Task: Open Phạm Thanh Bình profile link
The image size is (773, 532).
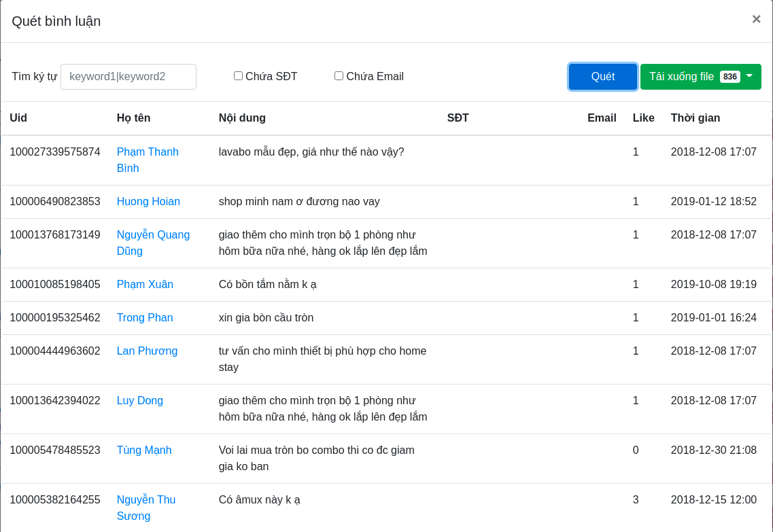Action: [148, 160]
